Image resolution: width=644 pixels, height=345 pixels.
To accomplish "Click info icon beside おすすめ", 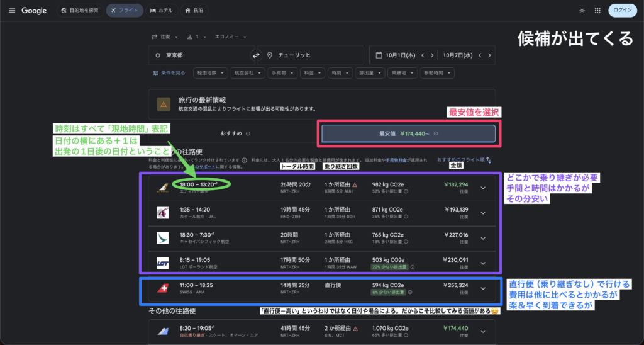I will 248,133.
